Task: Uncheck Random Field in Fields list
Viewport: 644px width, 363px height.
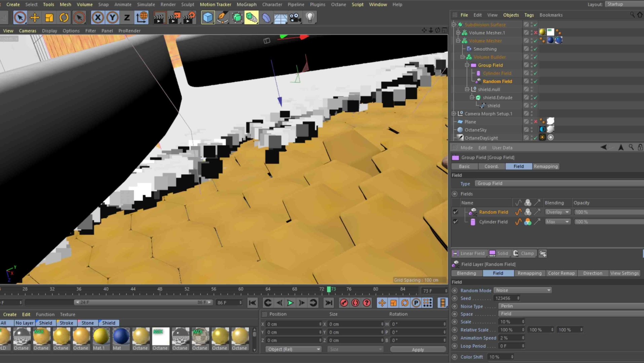Action: [455, 212]
